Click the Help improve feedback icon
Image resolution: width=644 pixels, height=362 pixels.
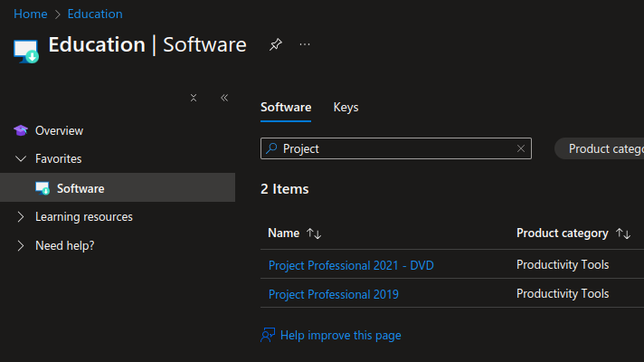point(268,335)
